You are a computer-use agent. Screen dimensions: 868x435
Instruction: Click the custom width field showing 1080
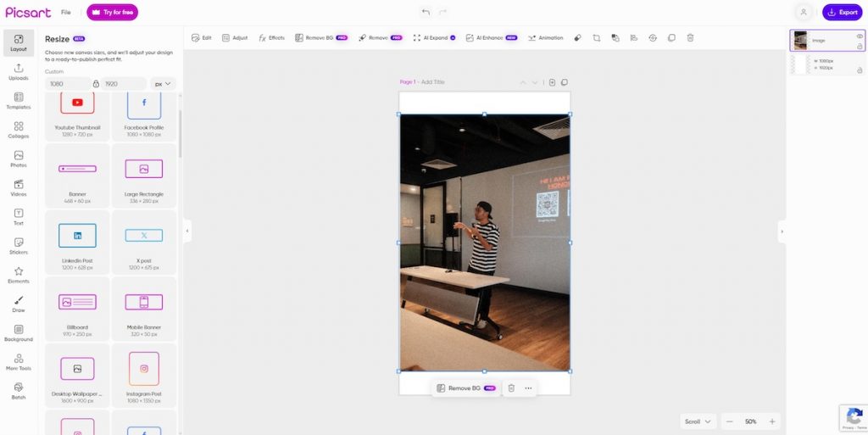[68, 84]
